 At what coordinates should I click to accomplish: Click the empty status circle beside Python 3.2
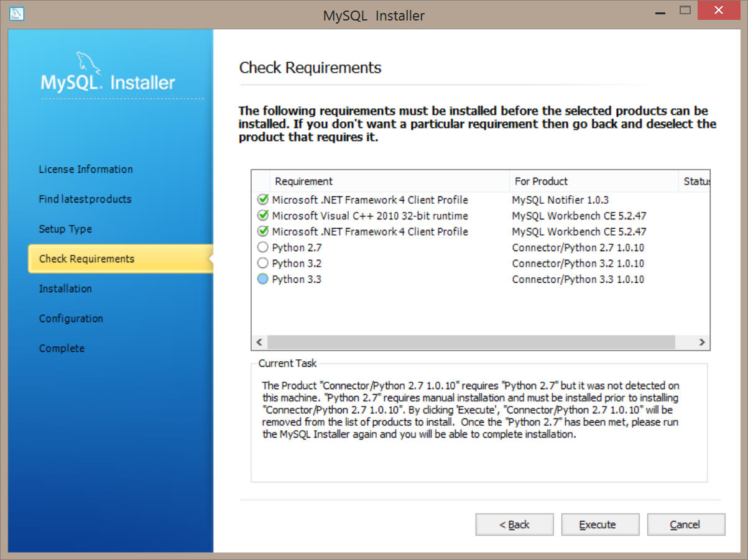(x=262, y=264)
